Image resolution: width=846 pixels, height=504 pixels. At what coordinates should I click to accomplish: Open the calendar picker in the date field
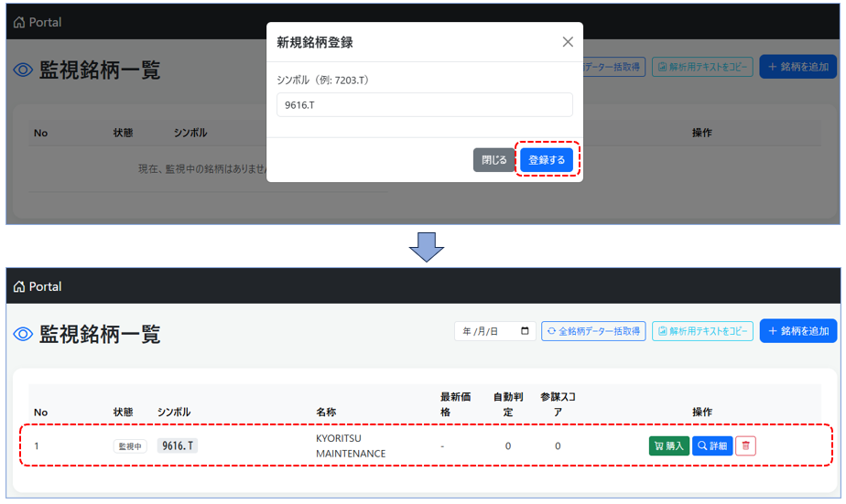[x=526, y=331]
